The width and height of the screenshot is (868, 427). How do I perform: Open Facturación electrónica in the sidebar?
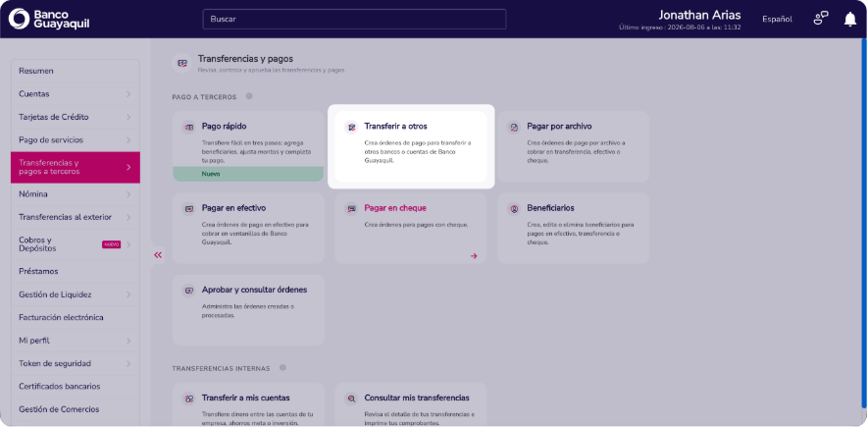(76, 317)
